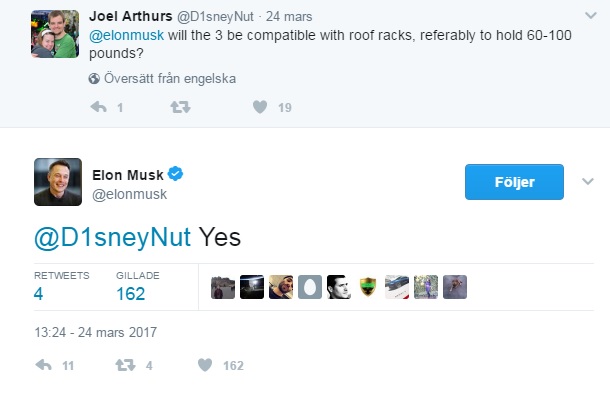The image size is (610, 395).
Task: Retweet Joel Arthurs' roof rack question
Action: (x=181, y=107)
